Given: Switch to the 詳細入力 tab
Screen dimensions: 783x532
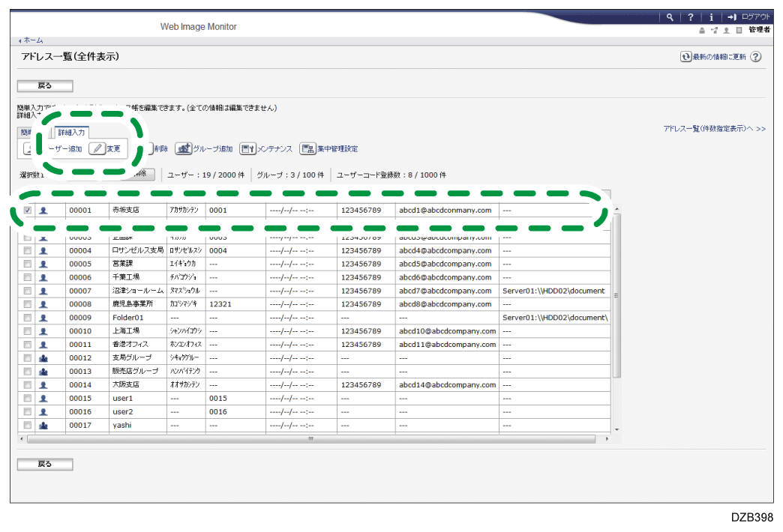Looking at the screenshot, I should 71,133.
